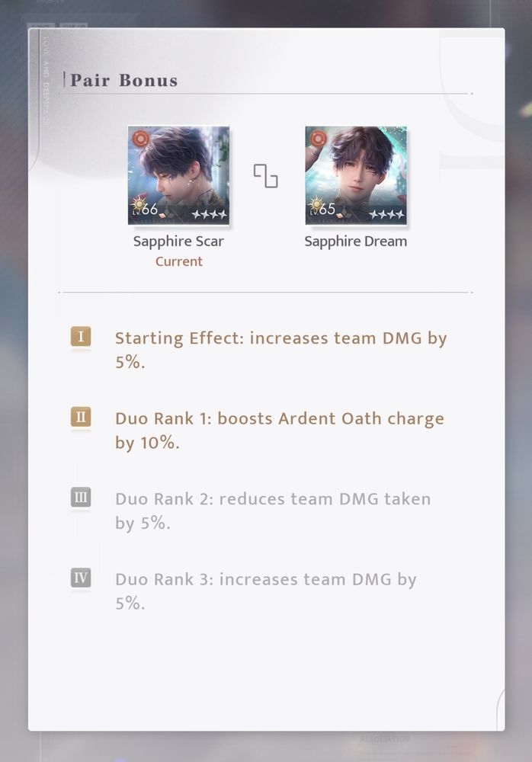
Task: Tap the red stellactrum icon on Sapphire Scar
Action: tap(140, 139)
